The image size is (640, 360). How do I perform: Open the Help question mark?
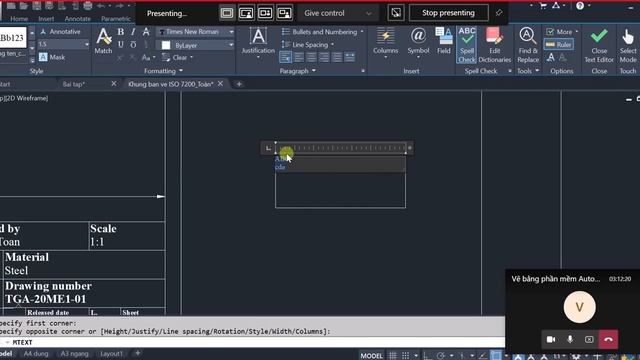point(580,6)
